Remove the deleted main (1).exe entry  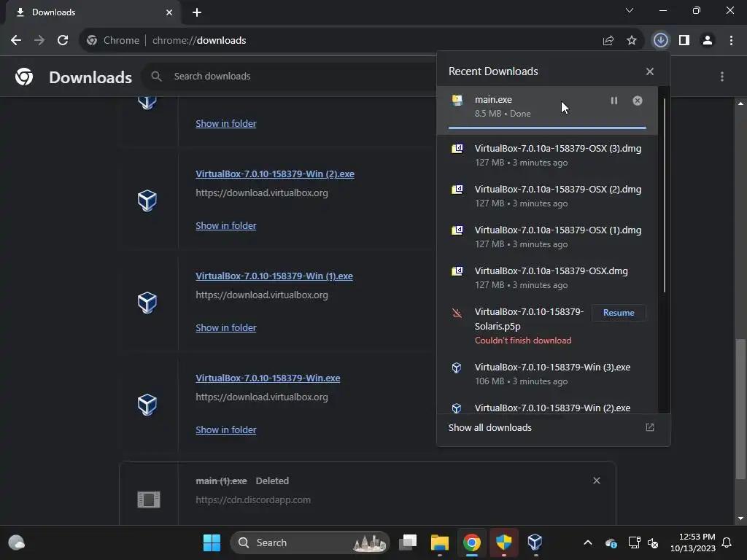coord(597,481)
